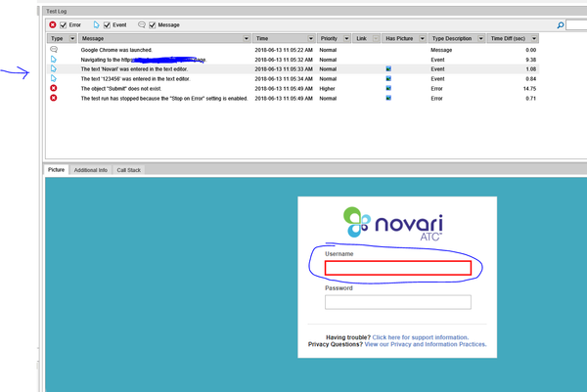Click the Message bubble filter icon
Screen dimensions: 587x392
(x=142, y=24)
